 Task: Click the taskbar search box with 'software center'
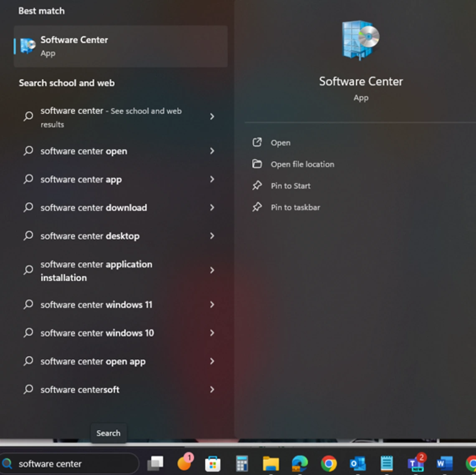69,463
